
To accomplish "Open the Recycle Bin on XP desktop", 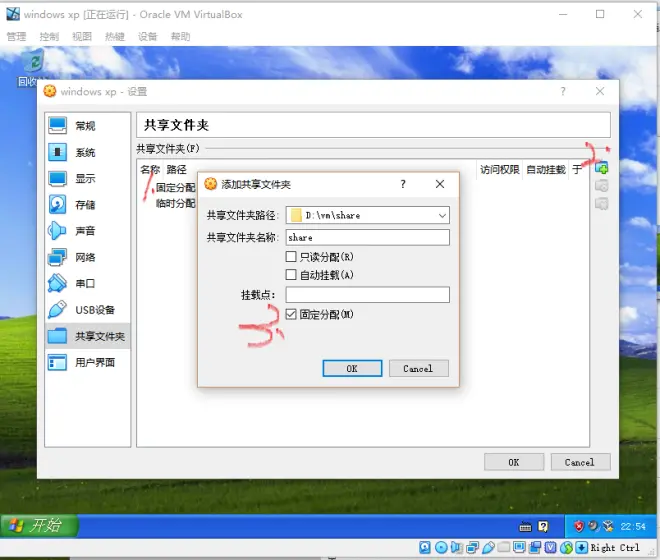I will tap(33, 67).
